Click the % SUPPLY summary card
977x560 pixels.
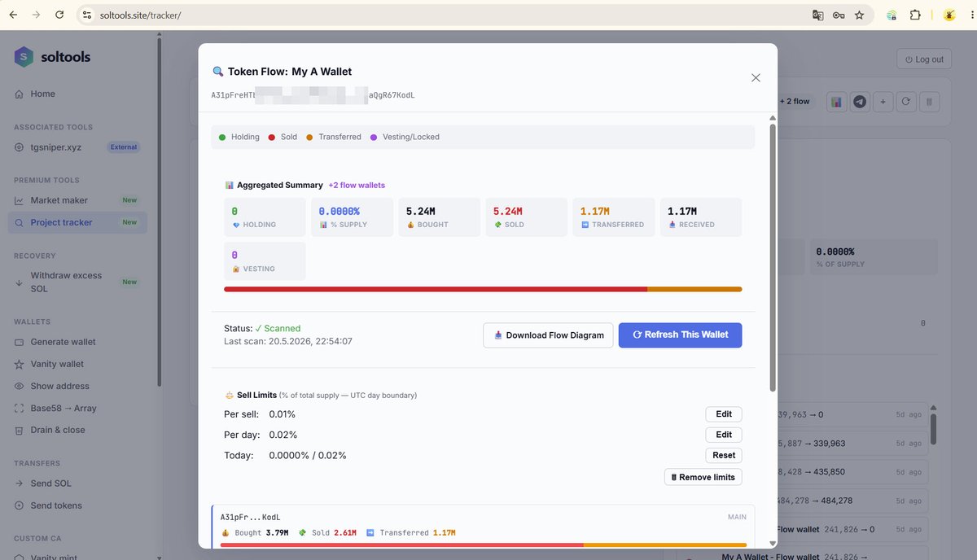352,217
